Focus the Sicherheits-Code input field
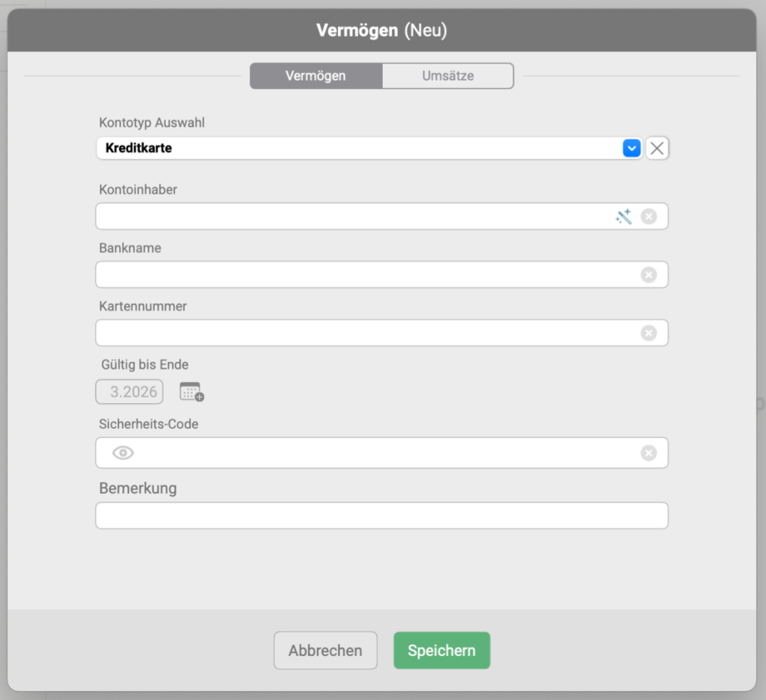 pyautogui.click(x=382, y=453)
